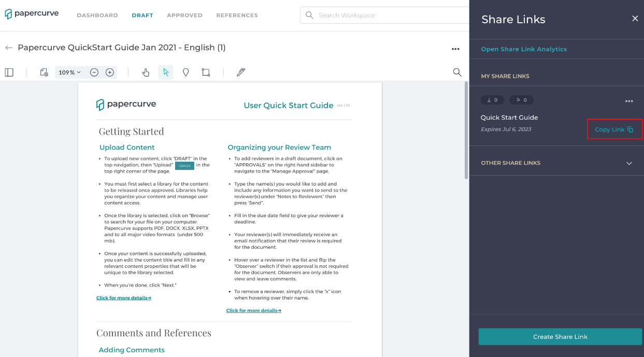
Task: Click the 'MY SHARE LINKS' heading
Action: (x=505, y=76)
